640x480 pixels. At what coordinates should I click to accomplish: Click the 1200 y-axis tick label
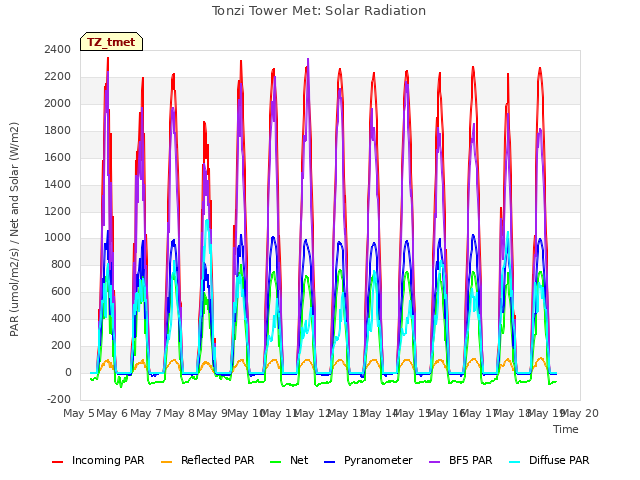point(58,211)
